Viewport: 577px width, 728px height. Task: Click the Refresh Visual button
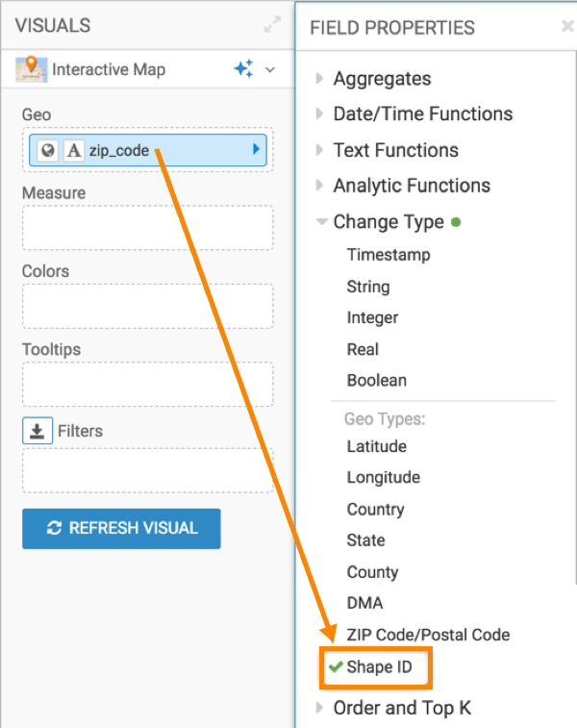tap(121, 528)
